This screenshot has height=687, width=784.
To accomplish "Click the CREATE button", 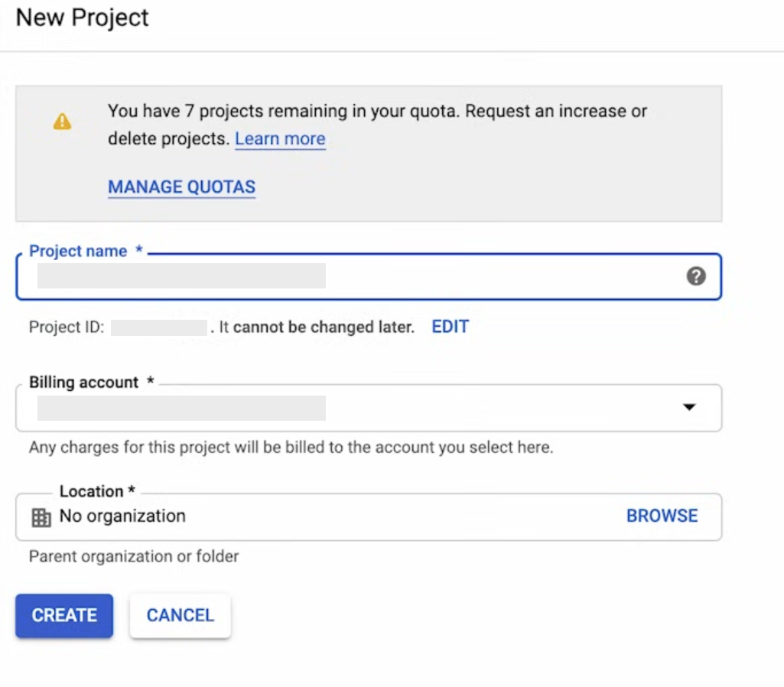I will point(64,616).
